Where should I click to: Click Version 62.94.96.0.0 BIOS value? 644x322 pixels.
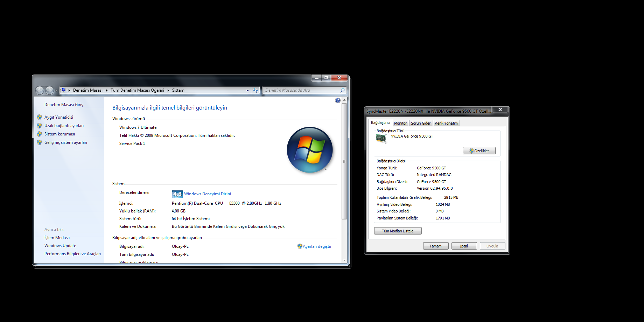435,188
